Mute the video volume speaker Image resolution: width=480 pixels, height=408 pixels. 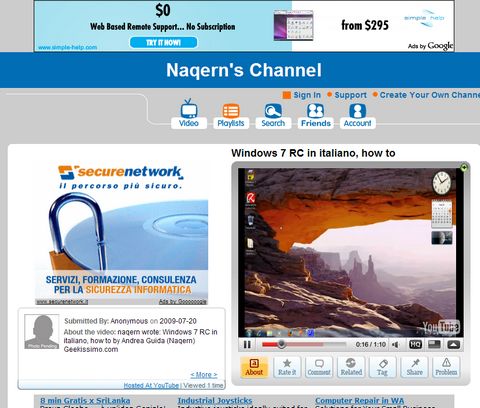coord(396,344)
